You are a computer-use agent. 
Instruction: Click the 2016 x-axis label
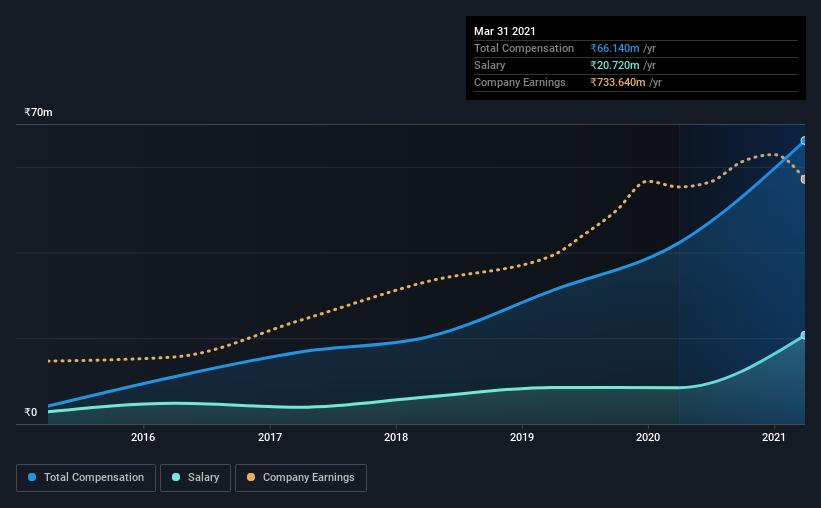[143, 437]
